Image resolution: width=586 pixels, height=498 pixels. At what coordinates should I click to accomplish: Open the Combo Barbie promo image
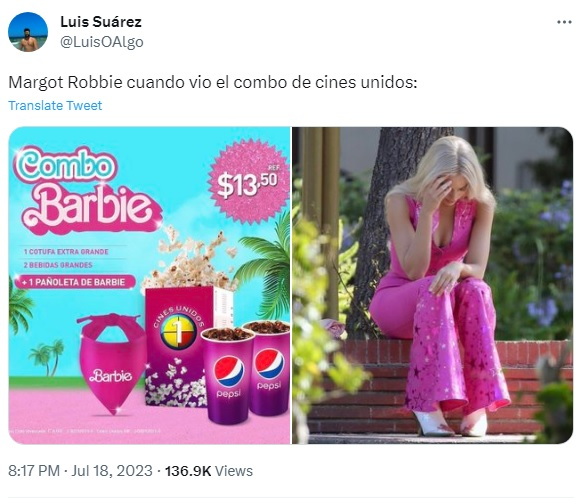pyautogui.click(x=149, y=285)
